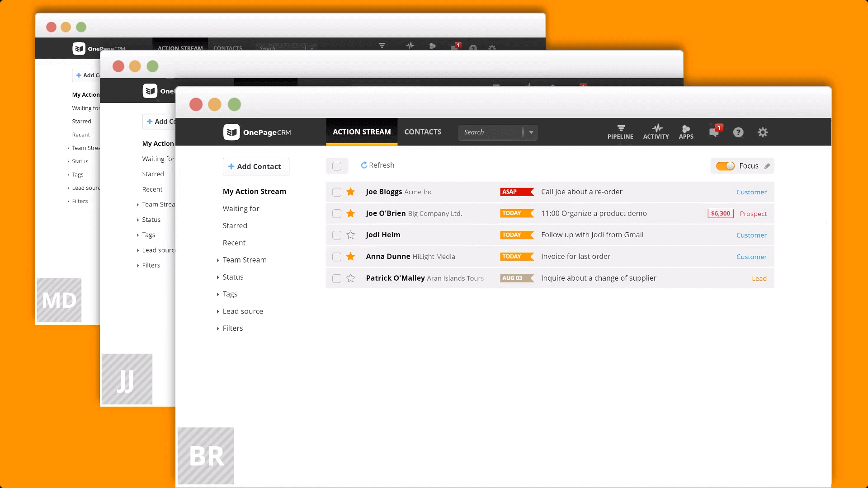Click the AUG 03 flag on Patrick O'Malley row
Screen dimensions: 868x488
tap(517, 278)
